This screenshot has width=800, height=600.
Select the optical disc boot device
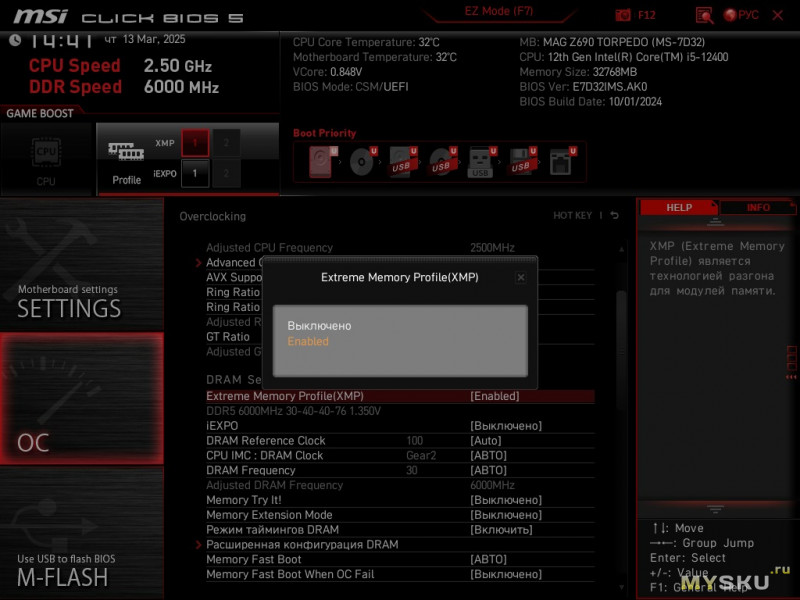click(x=363, y=162)
